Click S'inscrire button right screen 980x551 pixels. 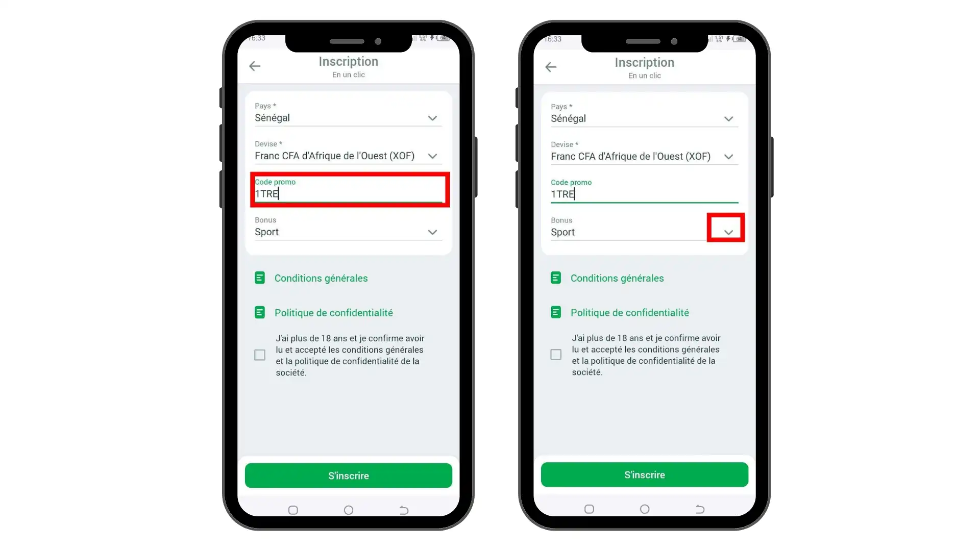pos(644,475)
